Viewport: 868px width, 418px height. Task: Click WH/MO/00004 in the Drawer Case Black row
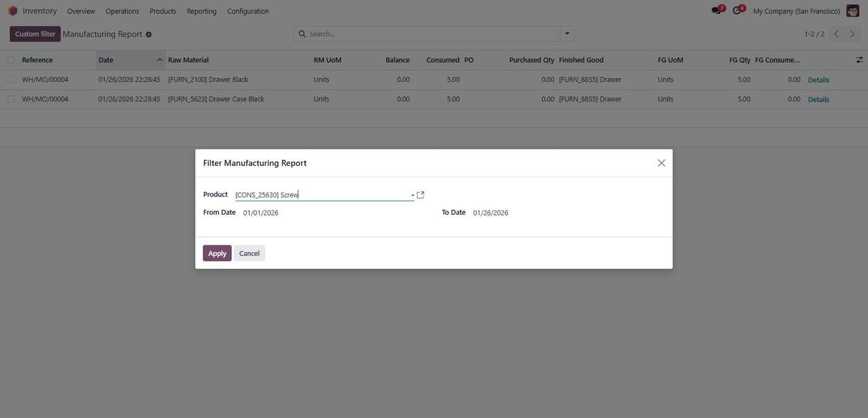(x=45, y=99)
